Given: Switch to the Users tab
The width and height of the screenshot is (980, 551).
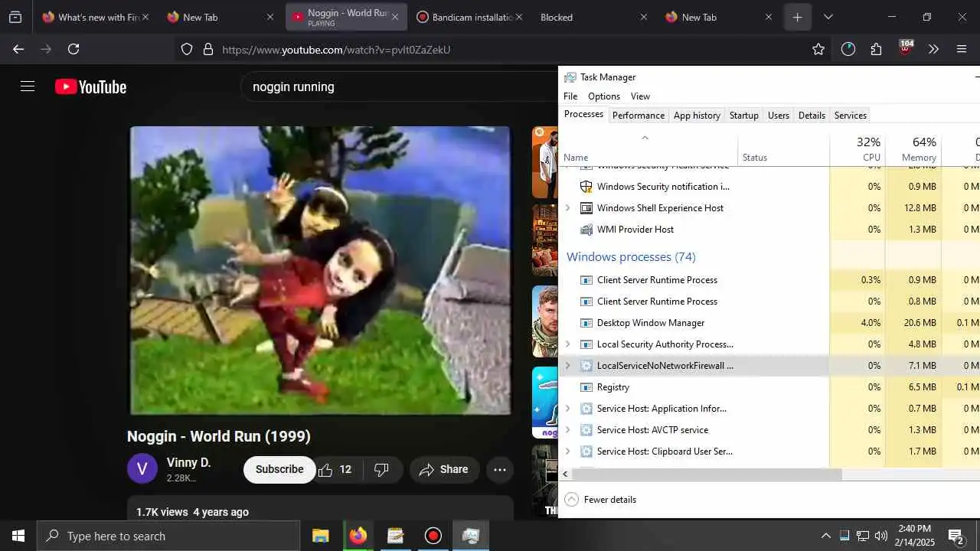Looking at the screenshot, I should click(x=779, y=116).
